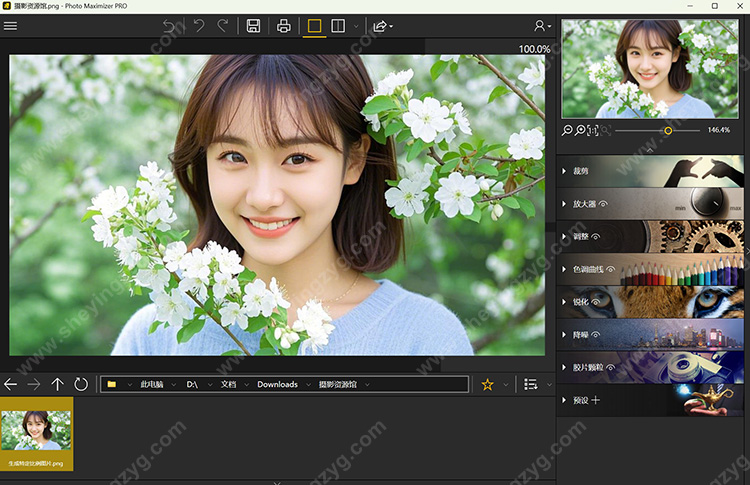Click the save (floppy disk) icon
The image size is (750, 485).
(254, 26)
